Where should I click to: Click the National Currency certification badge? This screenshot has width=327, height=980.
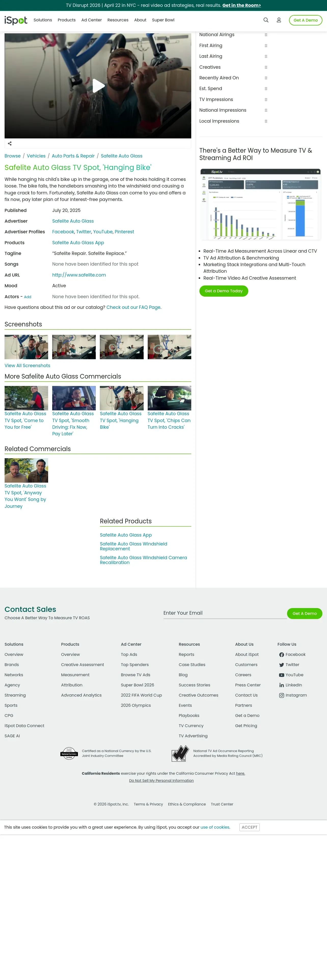(x=69, y=753)
